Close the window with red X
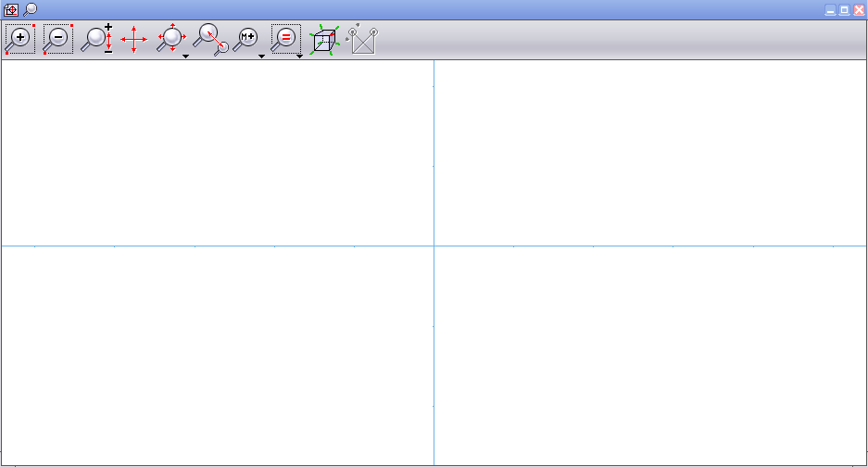The image size is (868, 467). [x=859, y=9]
